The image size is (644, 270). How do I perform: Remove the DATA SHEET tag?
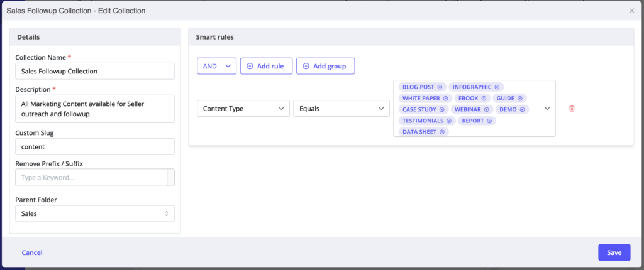click(442, 132)
